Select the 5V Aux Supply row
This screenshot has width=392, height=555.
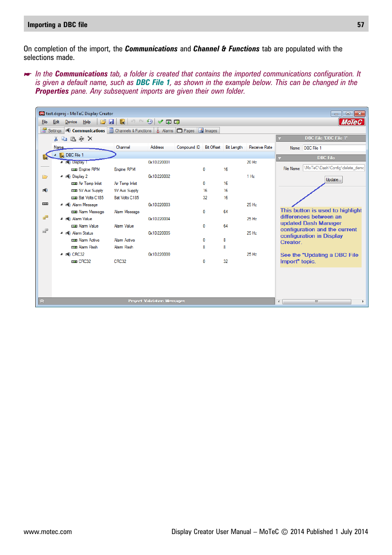coord(163,191)
